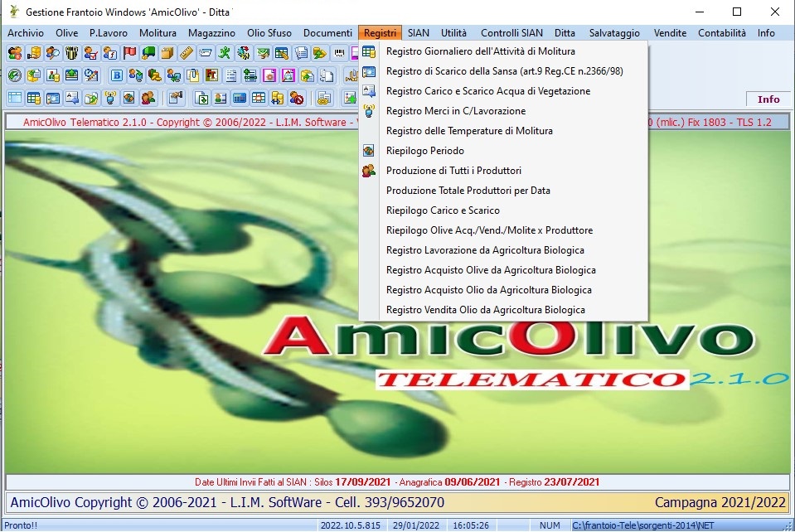Select Produzione Totale Produttori per Data

coord(503,191)
